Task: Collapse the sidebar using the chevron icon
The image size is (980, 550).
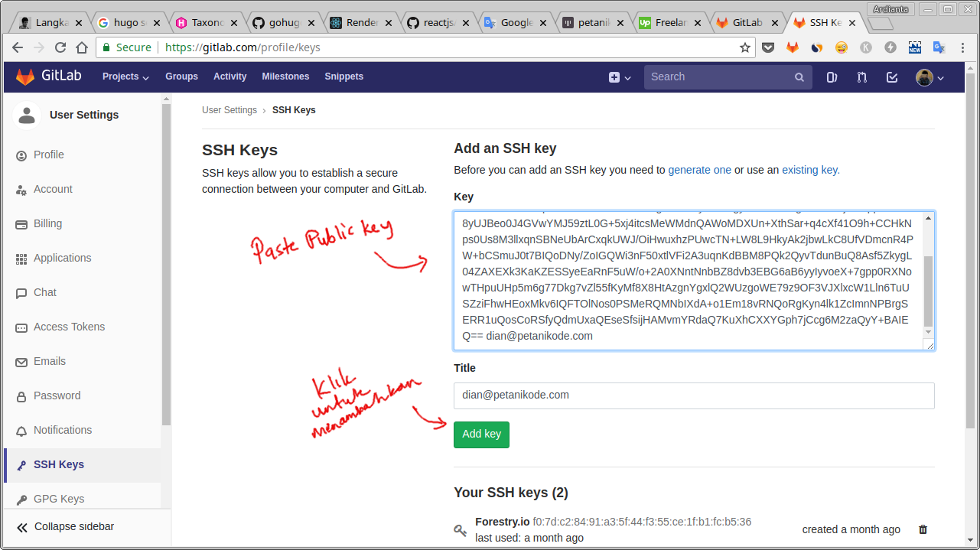Action: (x=22, y=526)
